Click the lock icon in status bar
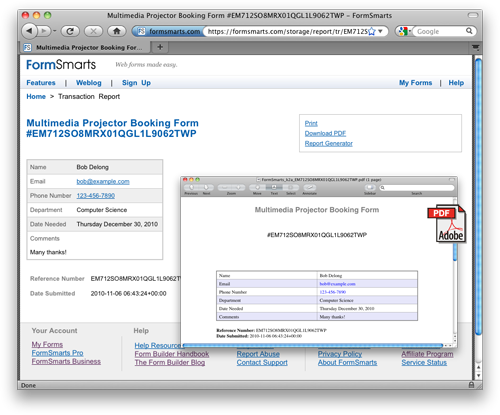The width and height of the screenshot is (500, 415). [471, 385]
